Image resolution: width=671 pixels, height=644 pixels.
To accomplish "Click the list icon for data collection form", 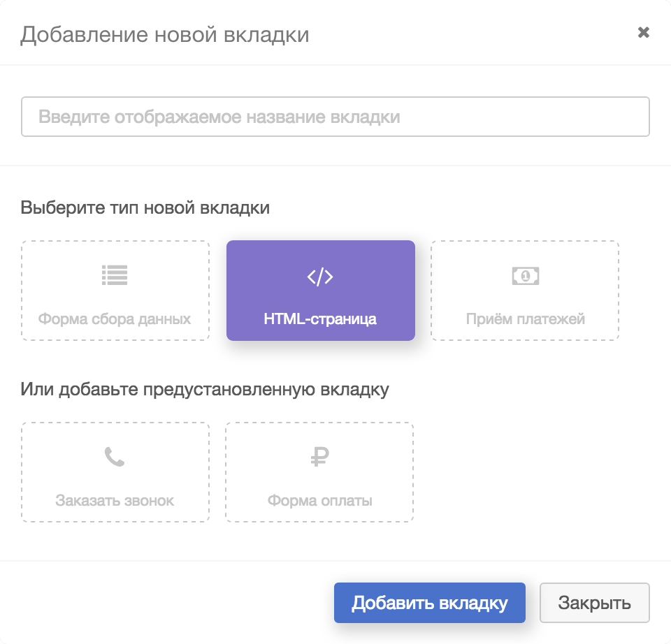I will click(115, 276).
